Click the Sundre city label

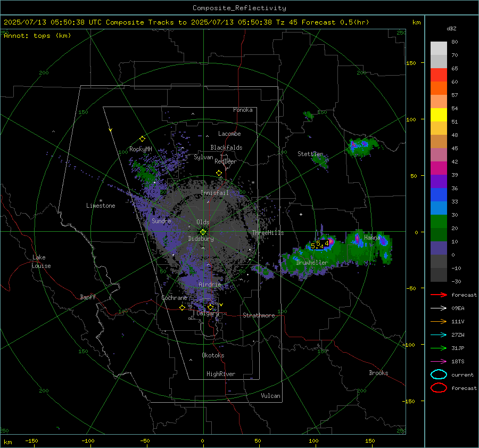(161, 221)
